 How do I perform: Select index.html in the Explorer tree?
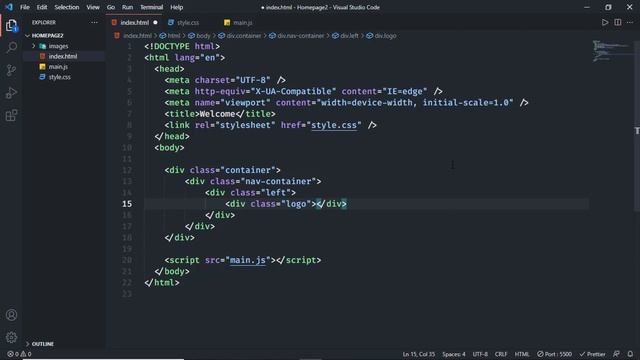tap(62, 56)
